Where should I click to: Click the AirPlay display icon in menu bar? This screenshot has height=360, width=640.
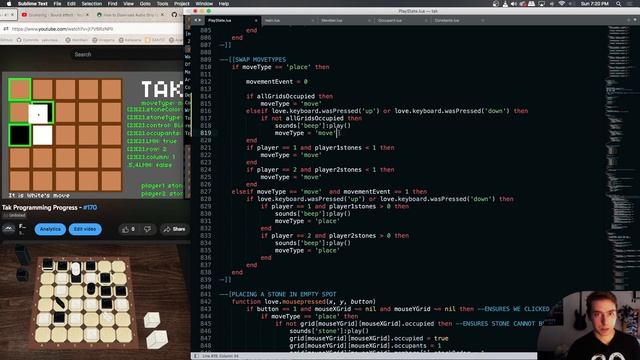542,4
